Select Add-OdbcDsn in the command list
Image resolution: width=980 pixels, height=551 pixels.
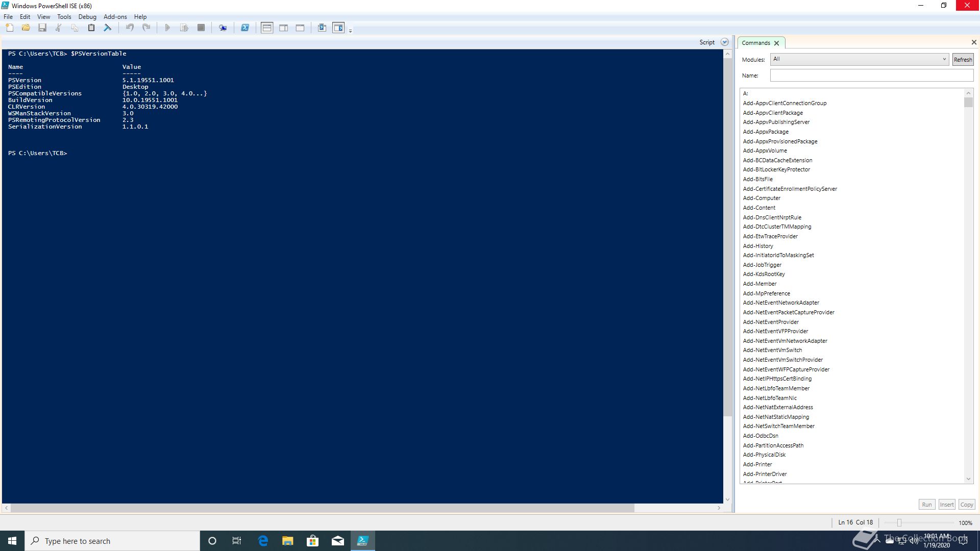761,436
